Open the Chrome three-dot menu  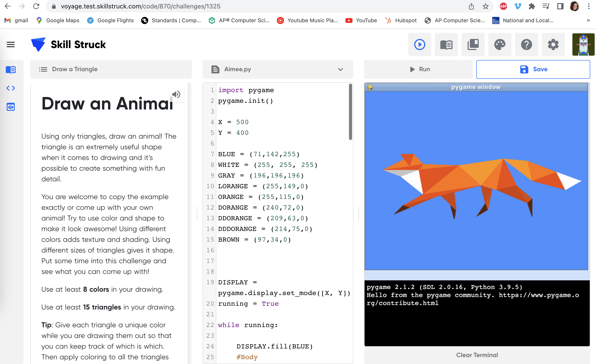(589, 6)
